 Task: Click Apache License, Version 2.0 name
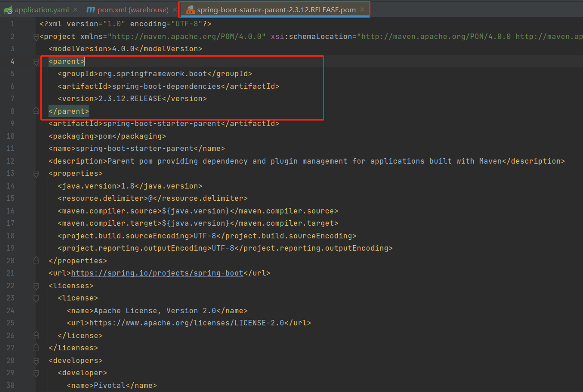coord(155,310)
